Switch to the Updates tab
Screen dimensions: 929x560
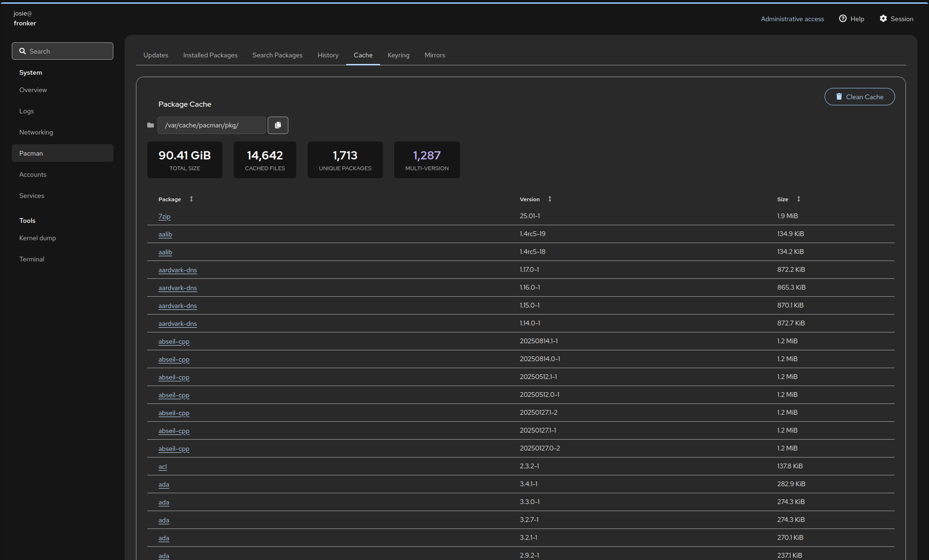pyautogui.click(x=156, y=55)
